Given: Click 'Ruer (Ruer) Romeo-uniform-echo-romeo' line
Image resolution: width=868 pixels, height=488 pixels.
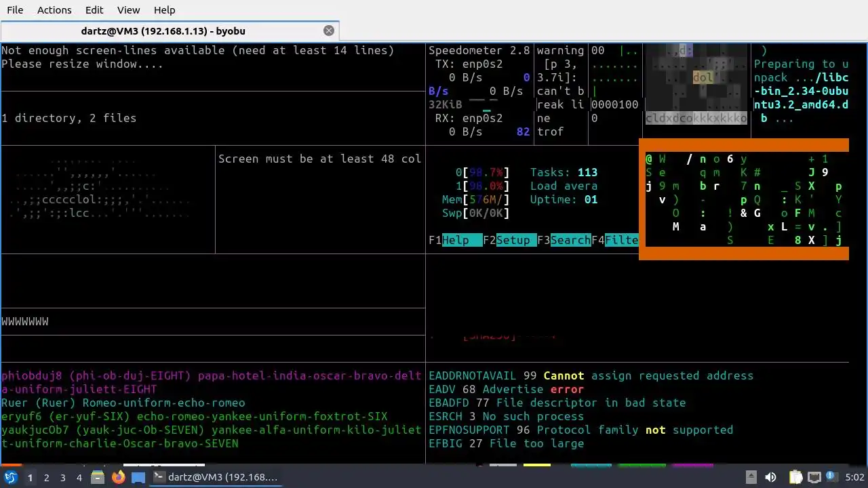Looking at the screenshot, I should point(123,403).
